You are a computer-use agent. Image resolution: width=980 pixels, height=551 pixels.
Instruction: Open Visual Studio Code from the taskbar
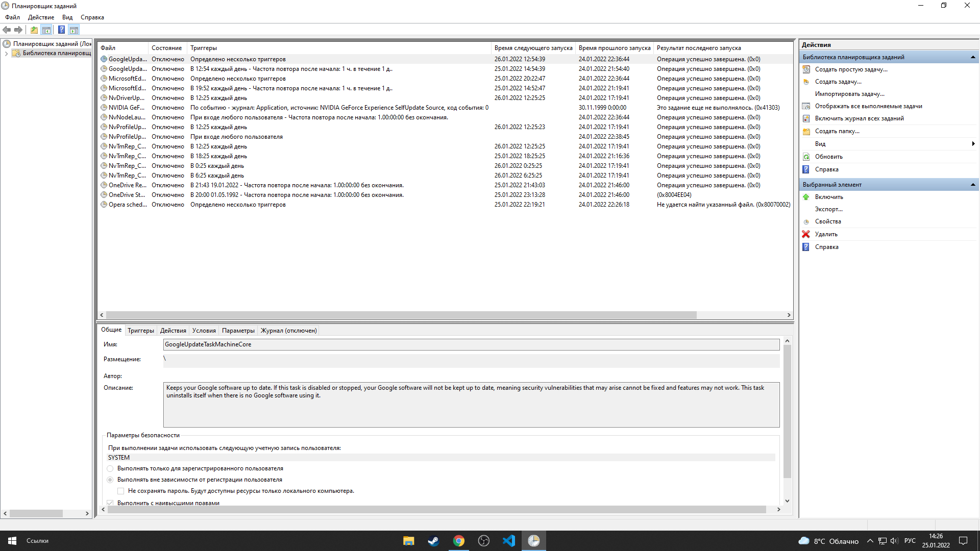click(508, 541)
